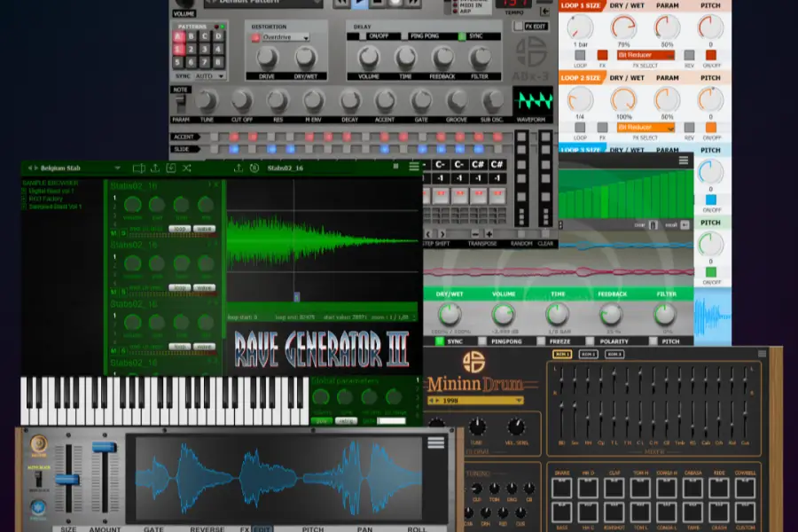
Task: Click the record icon on the ABx-3 transport
Action: coord(395,4)
